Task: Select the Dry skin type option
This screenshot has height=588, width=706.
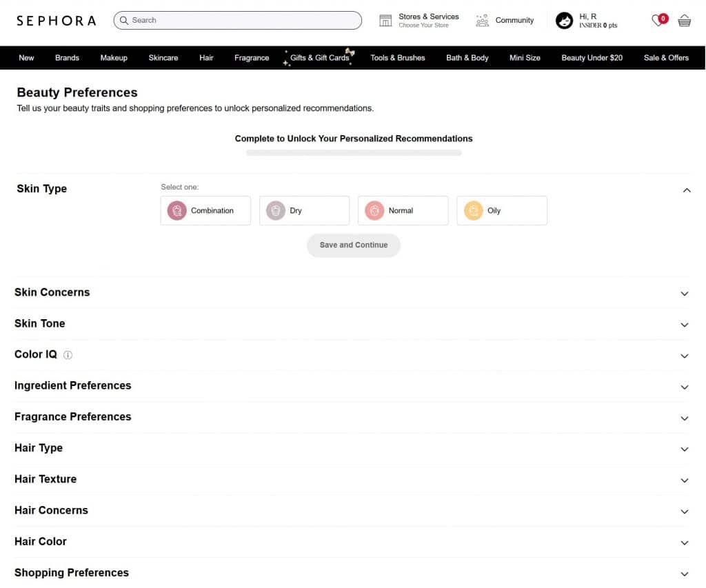Action: 304,210
